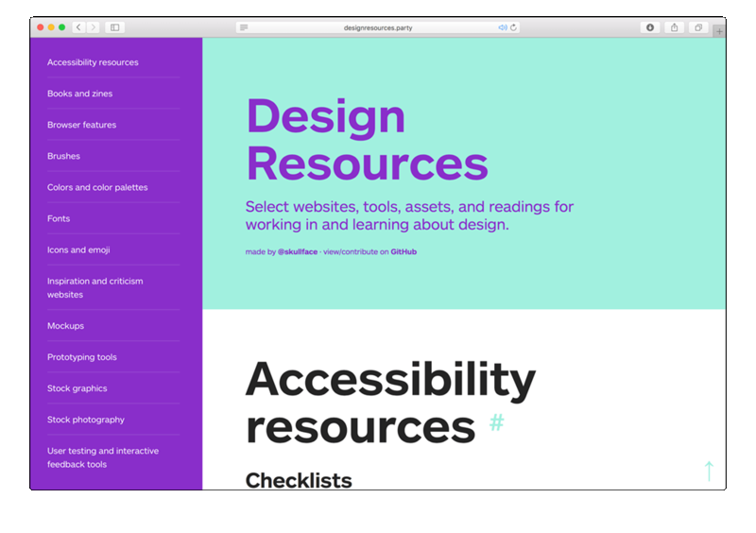The width and height of the screenshot is (756, 533).
Task: Open a new tab with the plus button
Action: coord(719,31)
